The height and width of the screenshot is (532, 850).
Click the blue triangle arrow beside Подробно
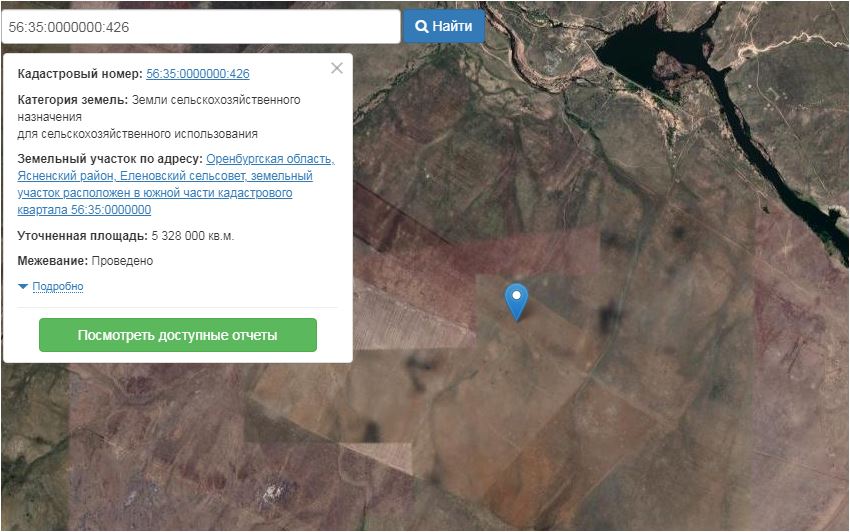pyautogui.click(x=23, y=287)
